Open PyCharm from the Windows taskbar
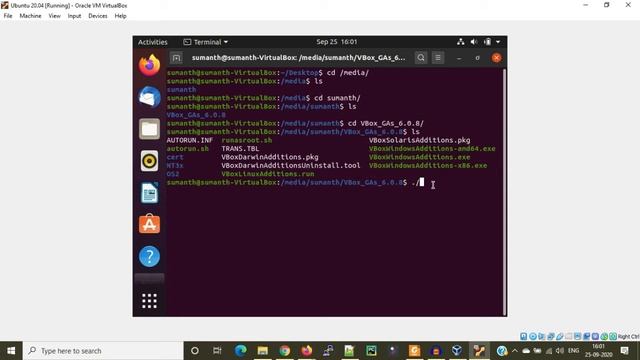Image resolution: width=640 pixels, height=360 pixels. click(x=371, y=351)
